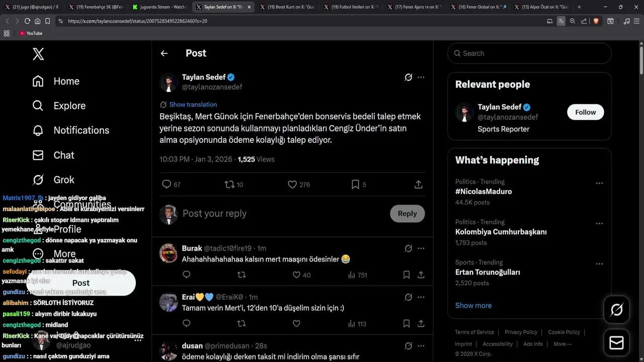Open more options for Kolombiya Cumhurbaşkanı trend
The width and height of the screenshot is (644, 362).
click(x=599, y=223)
